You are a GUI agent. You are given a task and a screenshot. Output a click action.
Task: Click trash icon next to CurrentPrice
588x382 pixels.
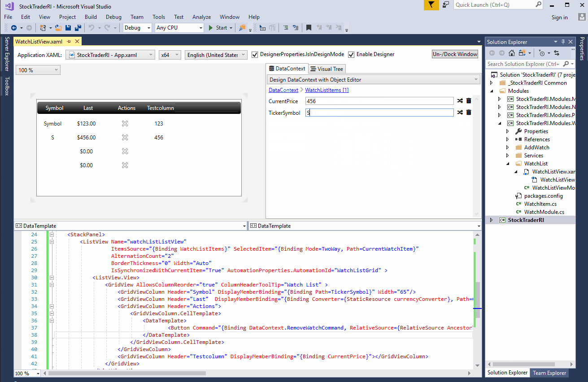pyautogui.click(x=469, y=101)
